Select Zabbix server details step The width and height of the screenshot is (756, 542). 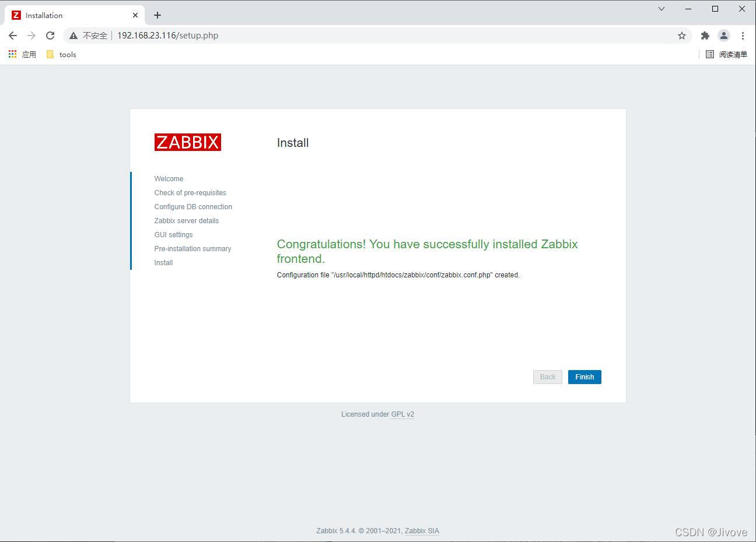click(187, 221)
